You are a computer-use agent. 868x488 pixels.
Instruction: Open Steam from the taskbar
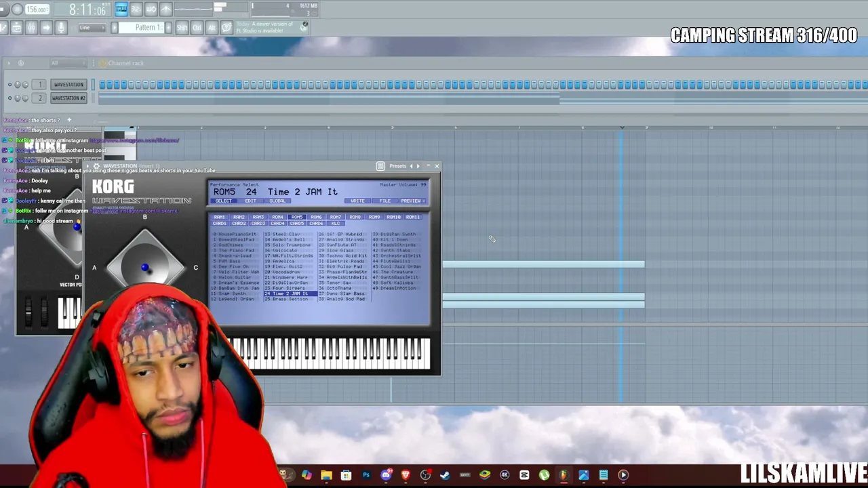pos(445,475)
